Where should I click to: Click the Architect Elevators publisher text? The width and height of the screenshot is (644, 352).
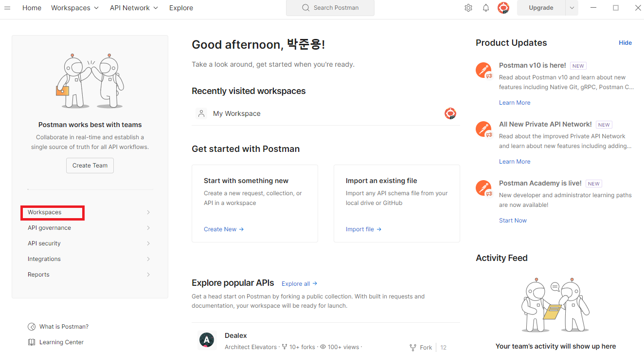(250, 347)
